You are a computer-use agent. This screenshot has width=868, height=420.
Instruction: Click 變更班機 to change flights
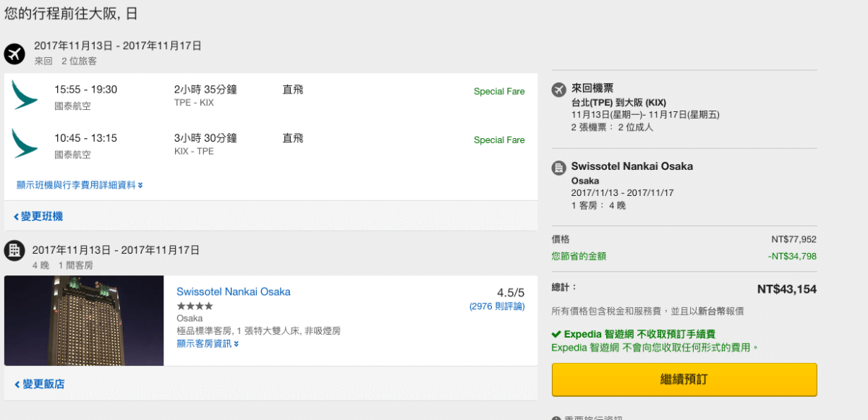click(x=38, y=216)
